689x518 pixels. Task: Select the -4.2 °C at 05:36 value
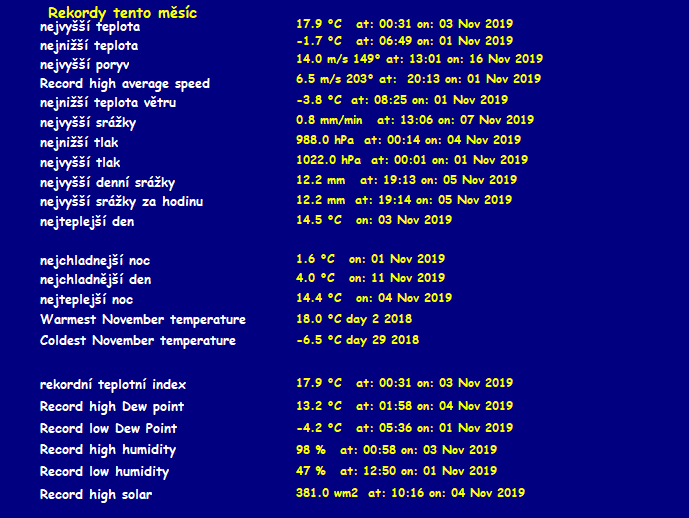point(404,428)
